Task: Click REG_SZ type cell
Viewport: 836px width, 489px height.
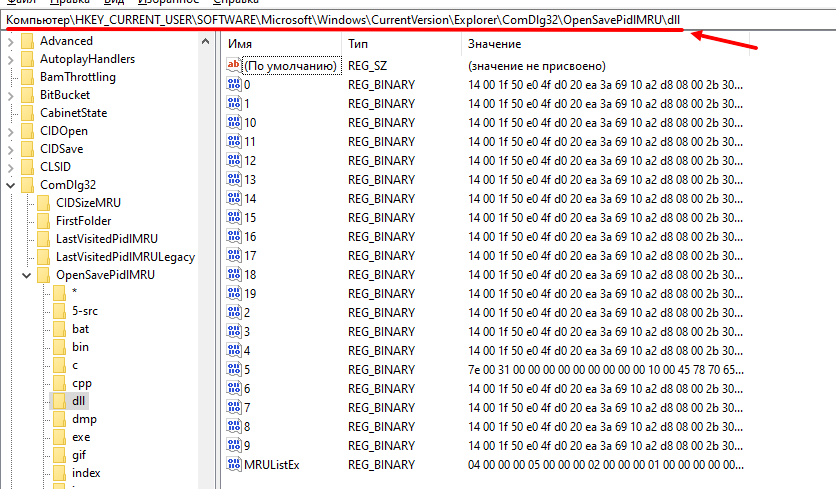Action: click(x=367, y=66)
